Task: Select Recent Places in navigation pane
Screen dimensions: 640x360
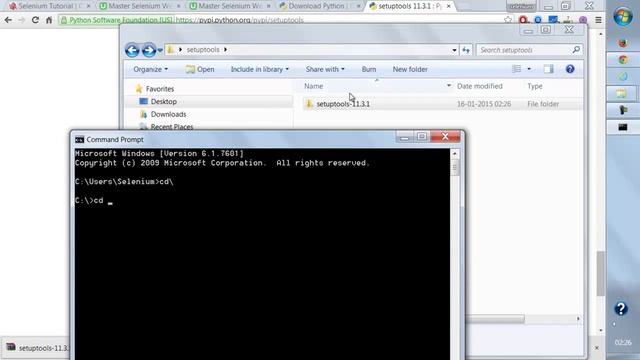Action: (x=171, y=127)
